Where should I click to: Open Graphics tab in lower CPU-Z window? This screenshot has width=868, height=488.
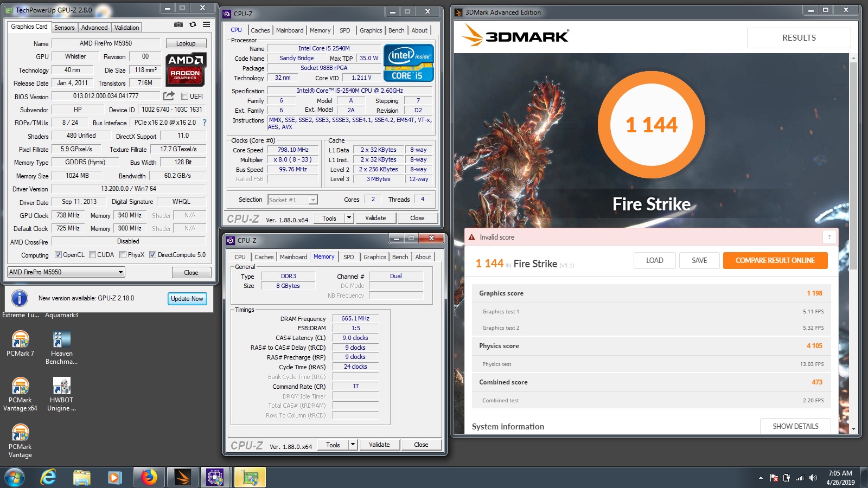coord(375,257)
